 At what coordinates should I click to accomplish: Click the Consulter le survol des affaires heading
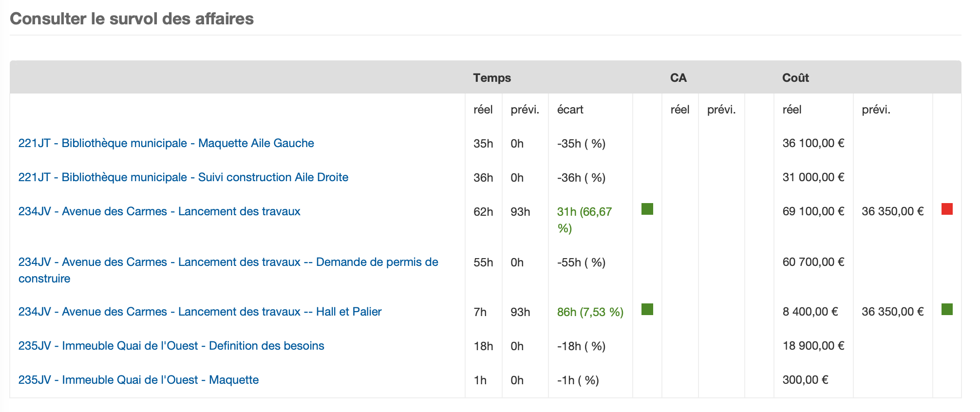(x=132, y=19)
